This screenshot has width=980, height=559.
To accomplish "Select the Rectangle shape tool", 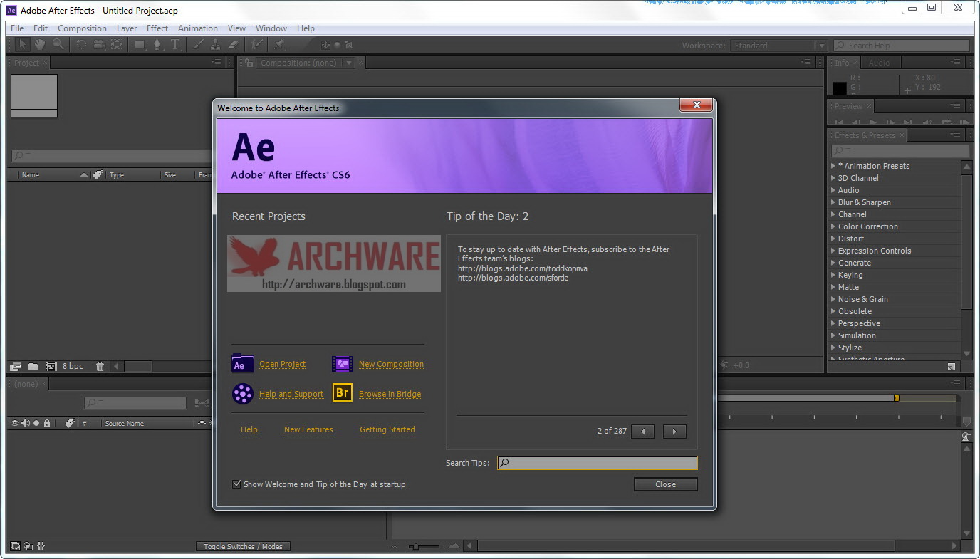I will pyautogui.click(x=140, y=45).
